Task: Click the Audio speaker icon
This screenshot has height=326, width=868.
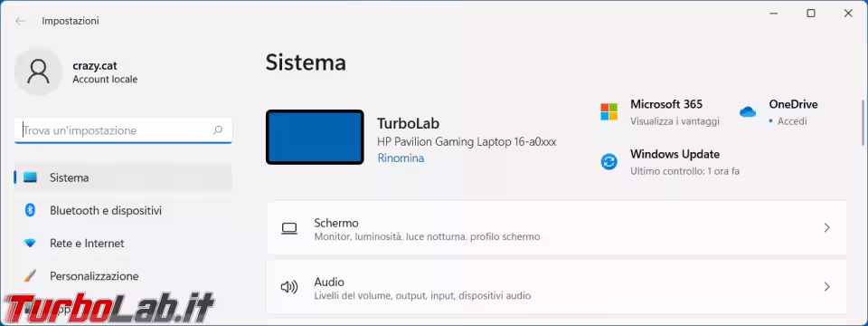Action: (289, 287)
